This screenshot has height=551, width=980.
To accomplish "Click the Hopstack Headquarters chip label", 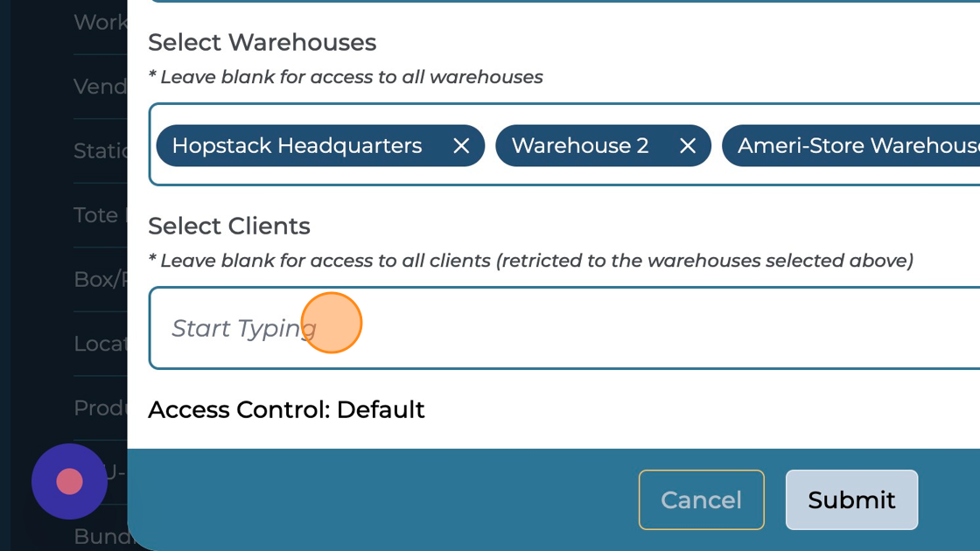I will [x=297, y=146].
